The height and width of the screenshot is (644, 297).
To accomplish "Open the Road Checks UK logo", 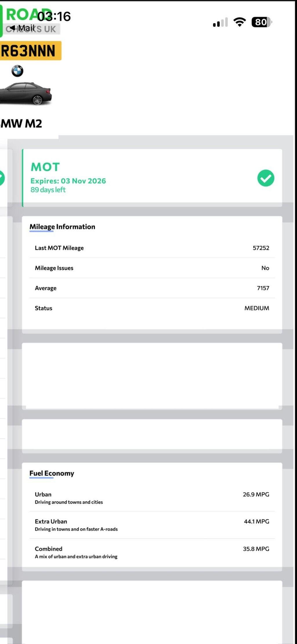I will (x=30, y=21).
